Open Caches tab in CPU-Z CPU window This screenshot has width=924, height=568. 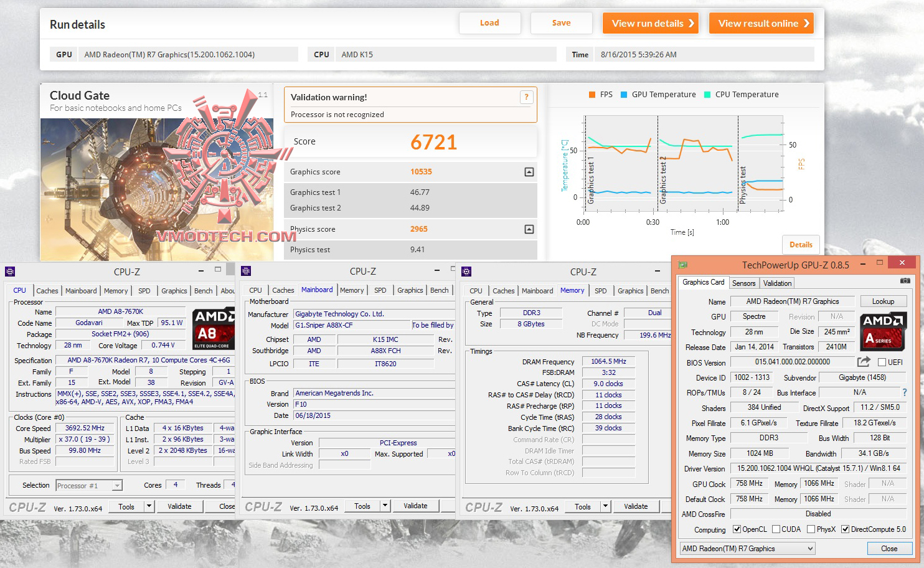coord(47,291)
